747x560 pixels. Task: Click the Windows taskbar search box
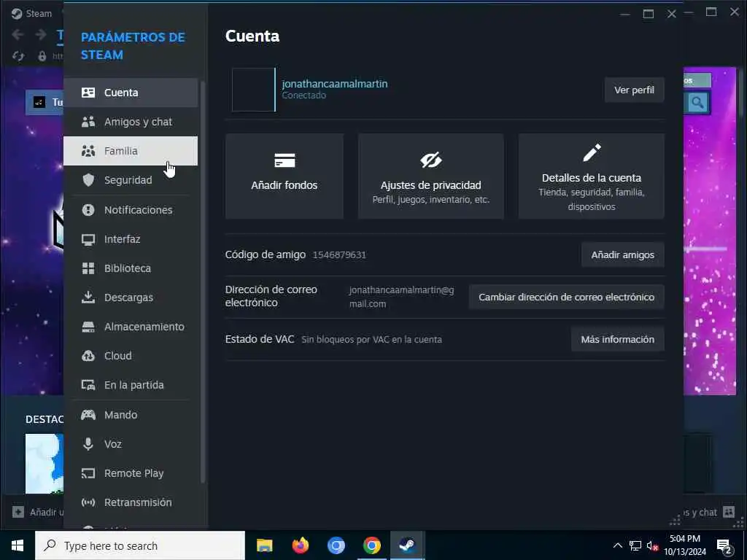(140, 545)
